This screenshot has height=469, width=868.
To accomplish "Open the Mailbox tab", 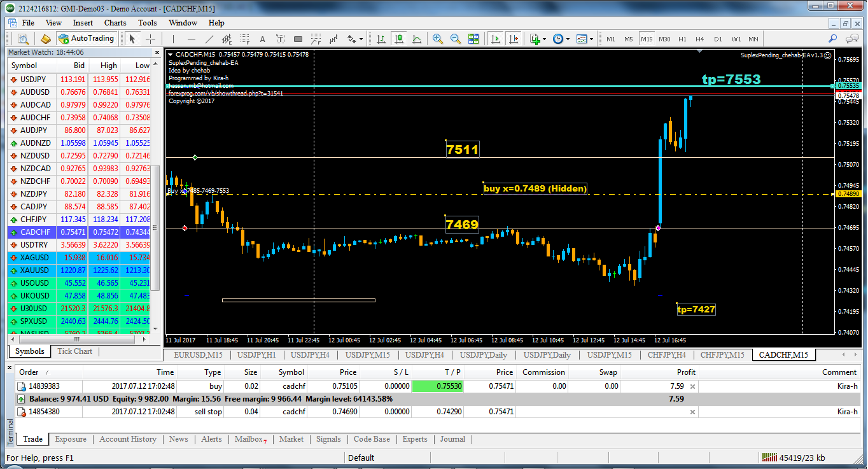I will click(x=250, y=439).
